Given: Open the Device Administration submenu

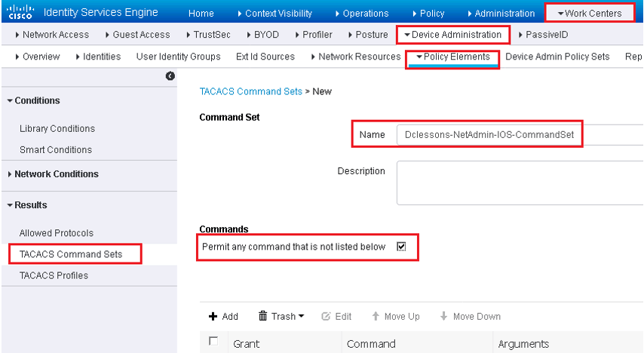Looking at the screenshot, I should pos(452,35).
